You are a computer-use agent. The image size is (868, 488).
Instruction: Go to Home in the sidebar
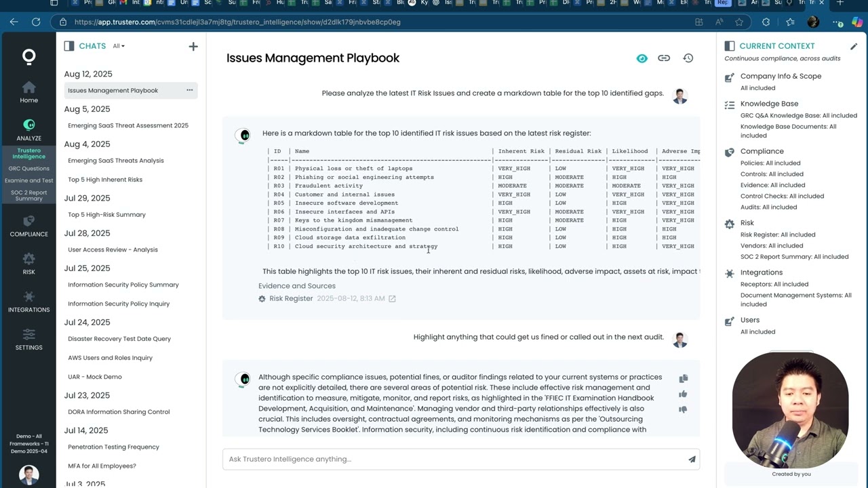pos(28,92)
